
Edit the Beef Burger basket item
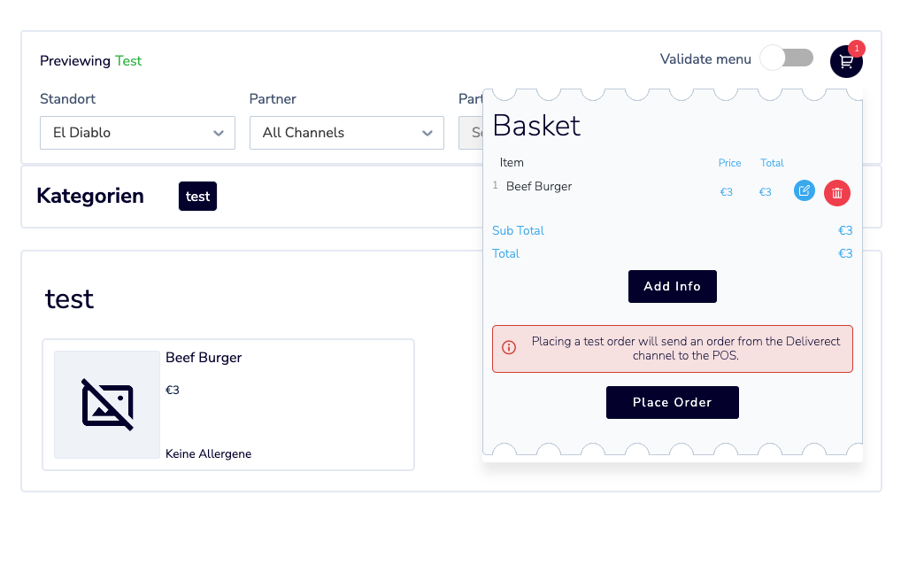805,190
